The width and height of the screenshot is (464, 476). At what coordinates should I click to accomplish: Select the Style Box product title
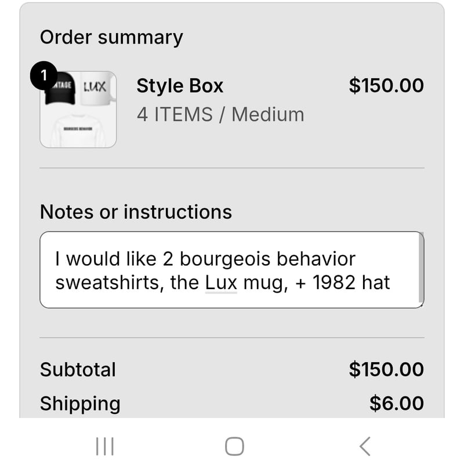click(x=180, y=86)
